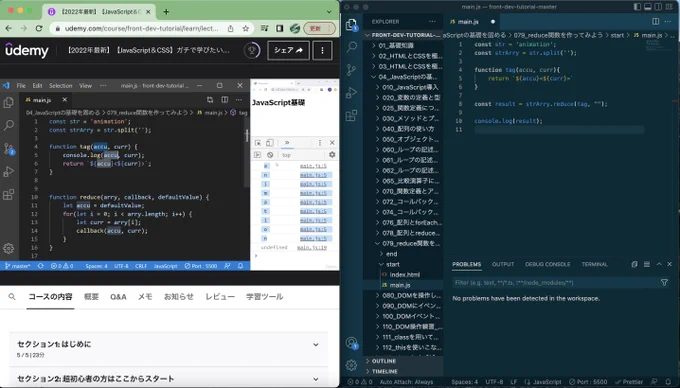Open the メモ tab on Udemy
This screenshot has width=680, height=388.
145,297
